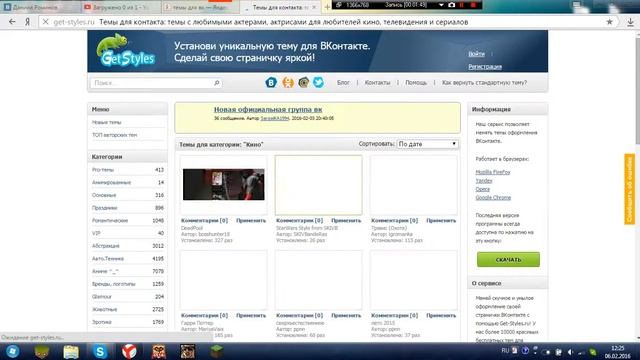This screenshot has width=640, height=360.
Task: Open the file explorer folder on taskbar
Action: click(71, 351)
